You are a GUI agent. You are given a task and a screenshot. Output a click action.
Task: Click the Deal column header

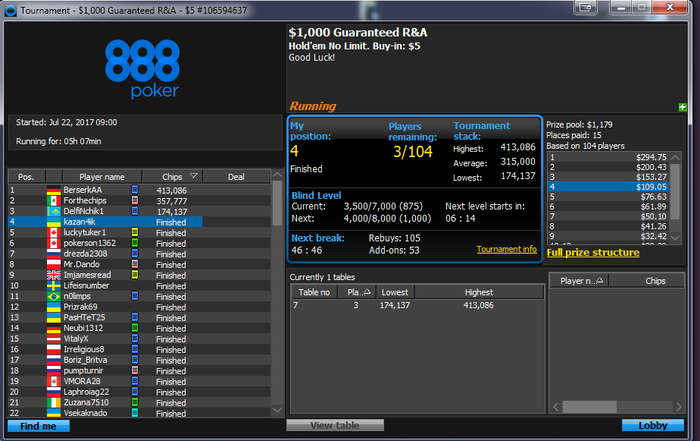[236, 177]
